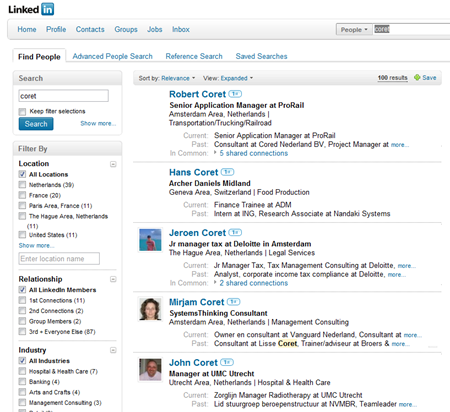Viewport: 450px width, 412px height.
Task: Open the Profile menu item
Action: point(56,29)
